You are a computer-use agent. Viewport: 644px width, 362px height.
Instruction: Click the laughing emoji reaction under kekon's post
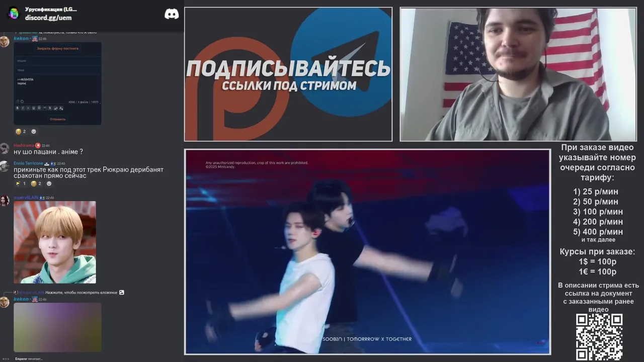tap(21, 132)
